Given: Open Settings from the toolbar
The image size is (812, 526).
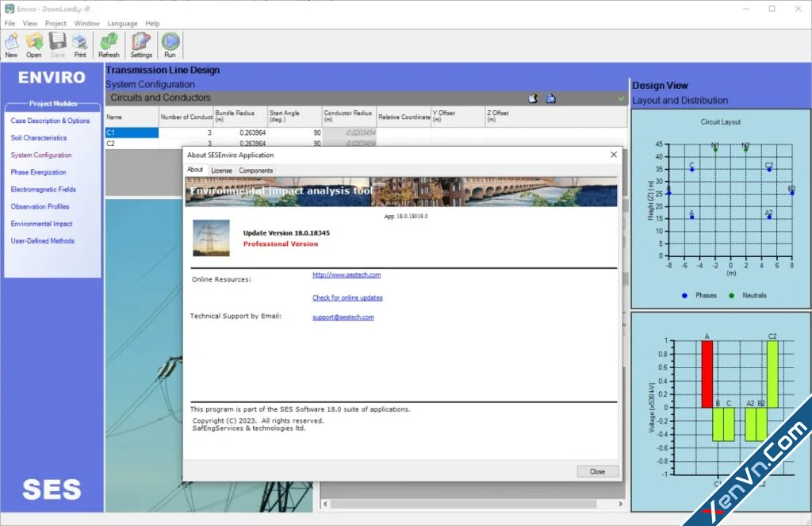Looking at the screenshot, I should pos(141,44).
